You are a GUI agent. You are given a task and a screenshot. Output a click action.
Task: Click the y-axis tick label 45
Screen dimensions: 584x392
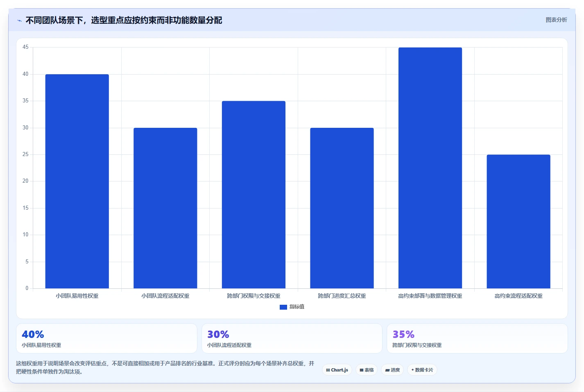pyautogui.click(x=25, y=47)
